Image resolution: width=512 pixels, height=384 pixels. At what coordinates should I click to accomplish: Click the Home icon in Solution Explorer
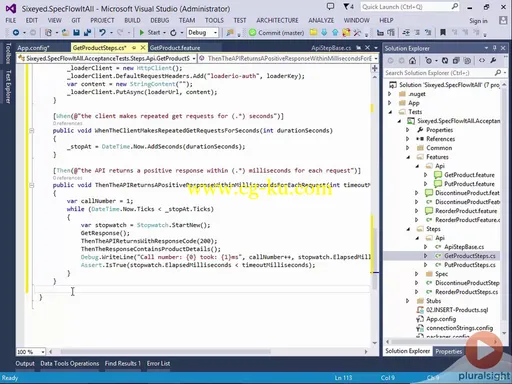[412, 61]
